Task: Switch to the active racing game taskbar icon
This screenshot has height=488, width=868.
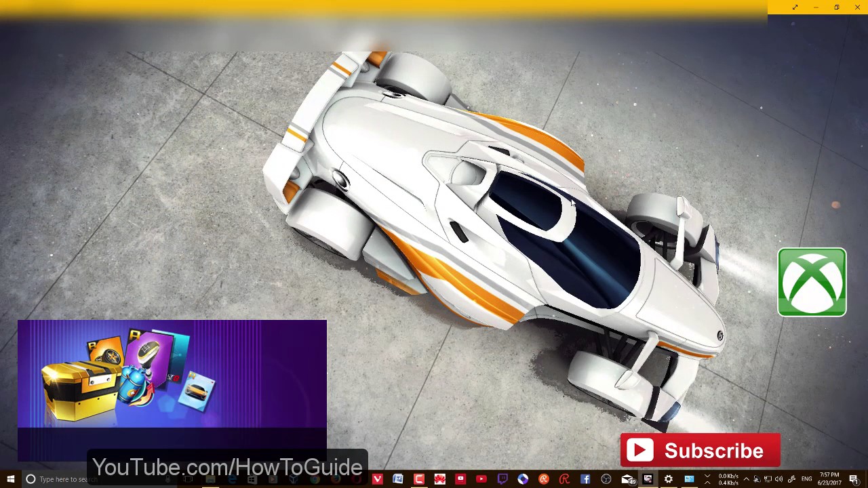Action: [648, 479]
